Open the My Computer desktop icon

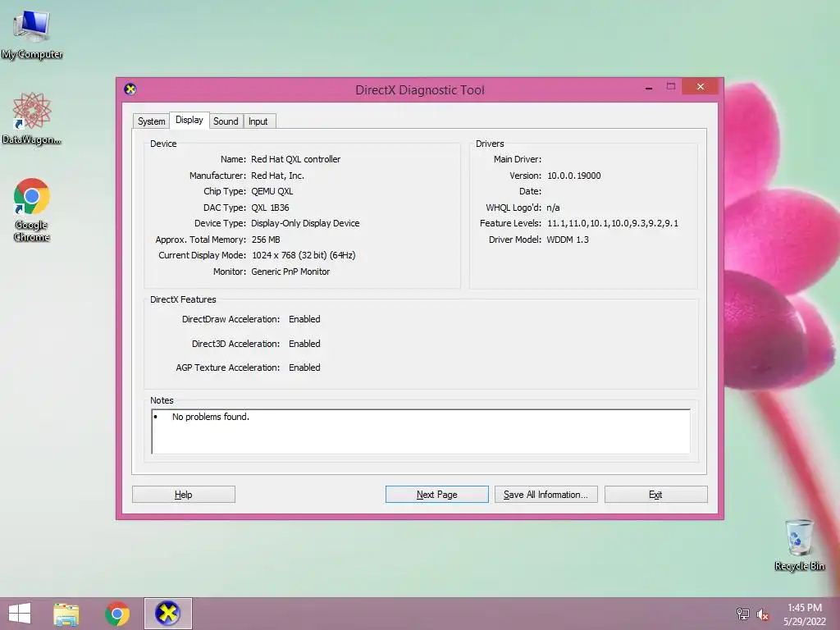[x=32, y=34]
